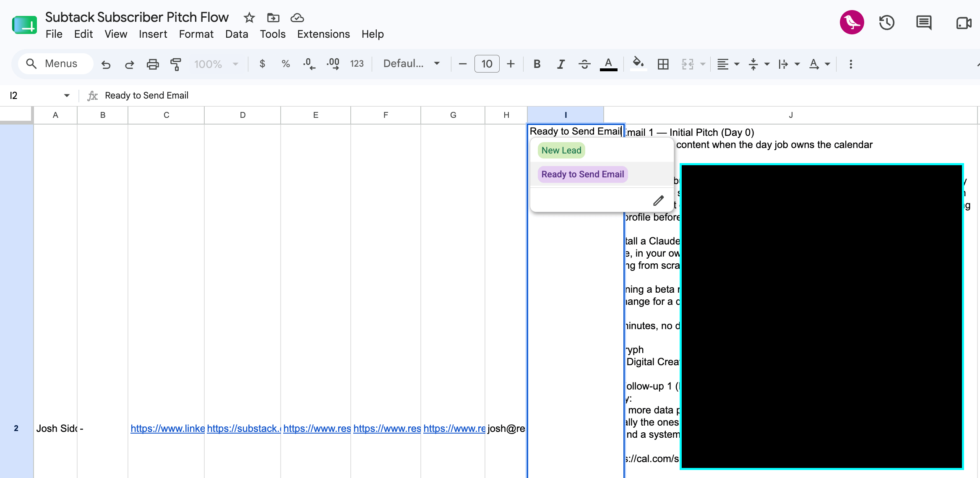Image resolution: width=980 pixels, height=478 pixels.
Task: Open the Help menu
Action: point(373,34)
